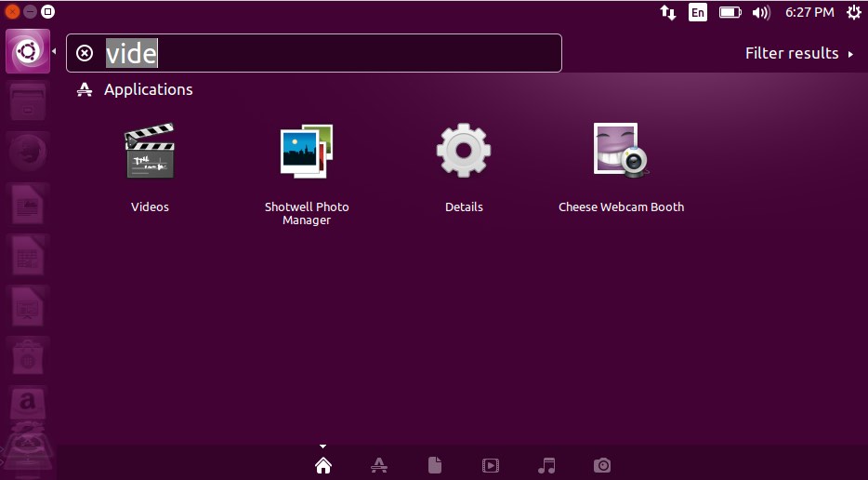The image size is (868, 480).
Task: Open the network connections indicator
Action: [x=668, y=12]
